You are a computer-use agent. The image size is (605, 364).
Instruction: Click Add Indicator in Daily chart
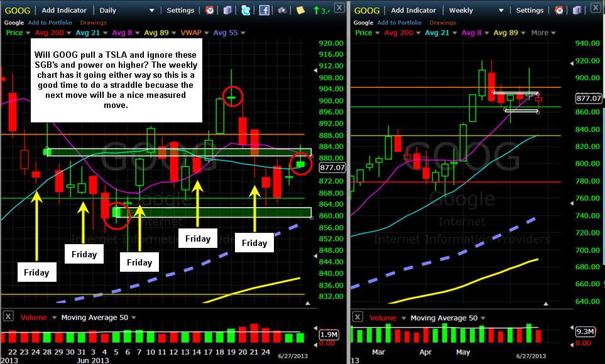(x=64, y=11)
